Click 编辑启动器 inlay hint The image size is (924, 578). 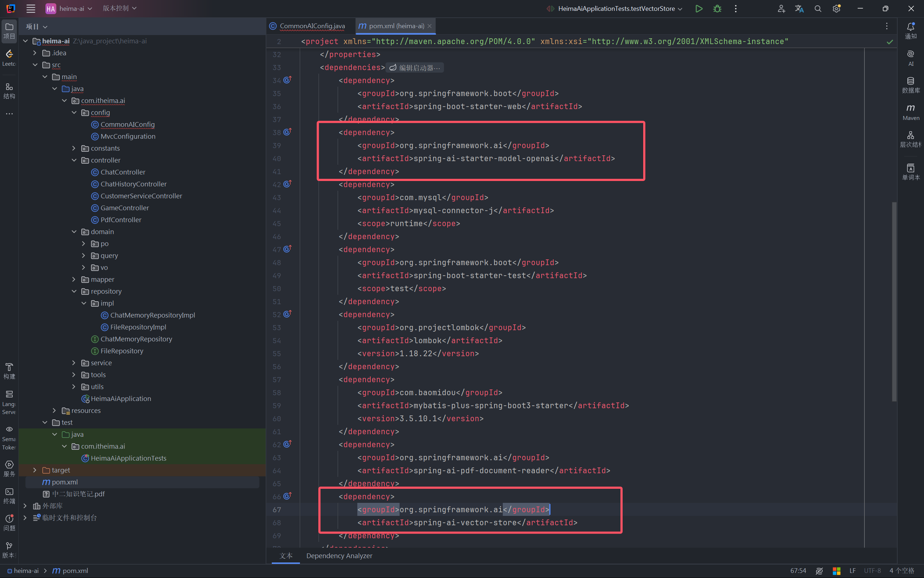click(x=415, y=68)
